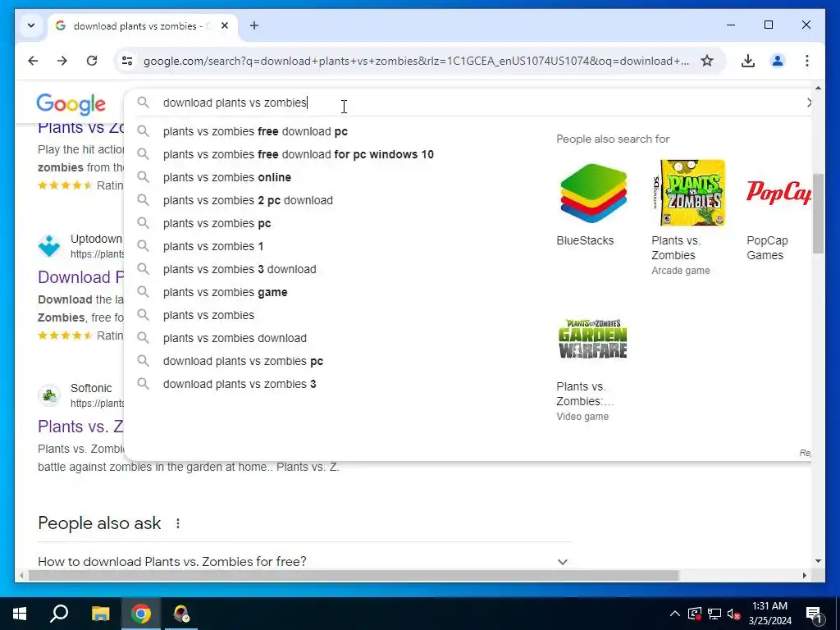The width and height of the screenshot is (840, 630).
Task: Choose 'plants vs zombies 3 download' suggestion
Action: point(240,269)
